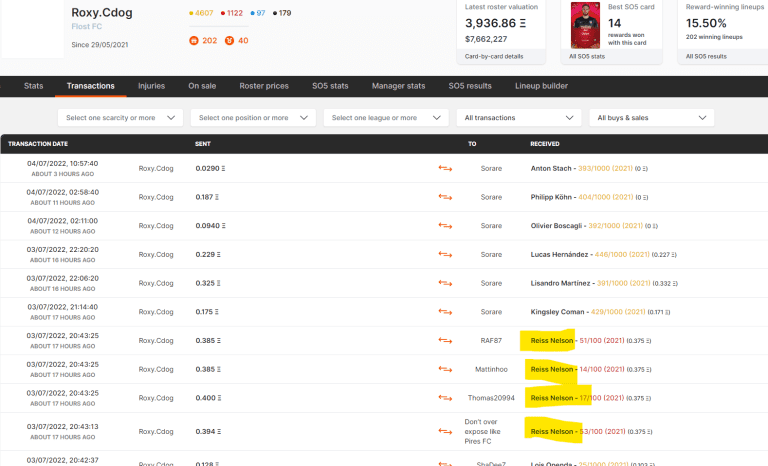Image resolution: width=768 pixels, height=466 pixels.
Task: Go to the On sale tab
Action: point(202,86)
